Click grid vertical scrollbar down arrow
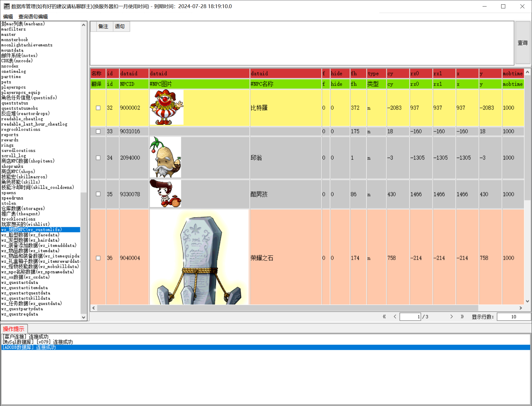Image resolution: width=532 pixels, height=406 pixels. (527, 301)
